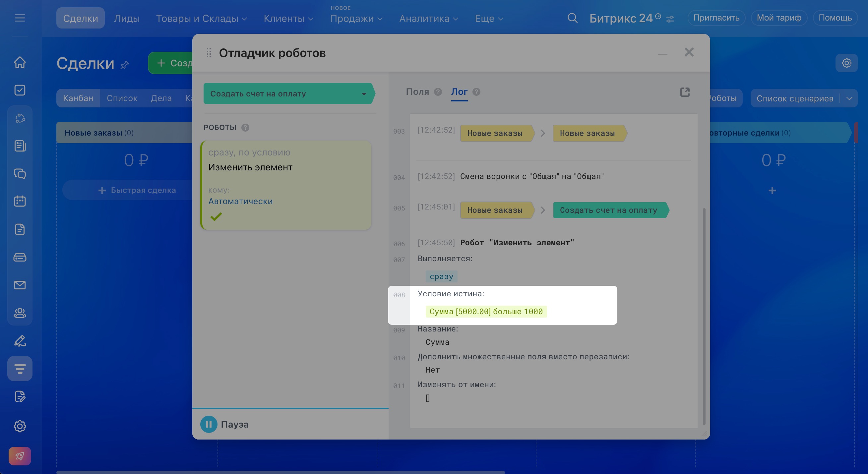Select the 'Лиды' menu item

click(127, 19)
